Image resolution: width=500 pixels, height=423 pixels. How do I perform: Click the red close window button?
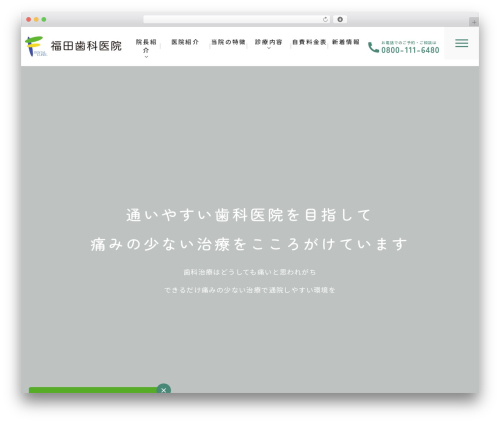click(29, 19)
